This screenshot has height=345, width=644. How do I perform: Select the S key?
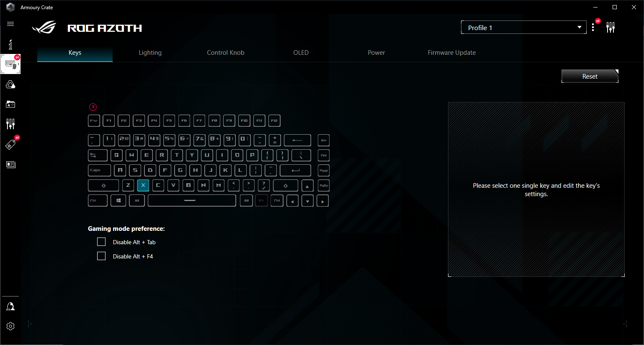tap(135, 170)
